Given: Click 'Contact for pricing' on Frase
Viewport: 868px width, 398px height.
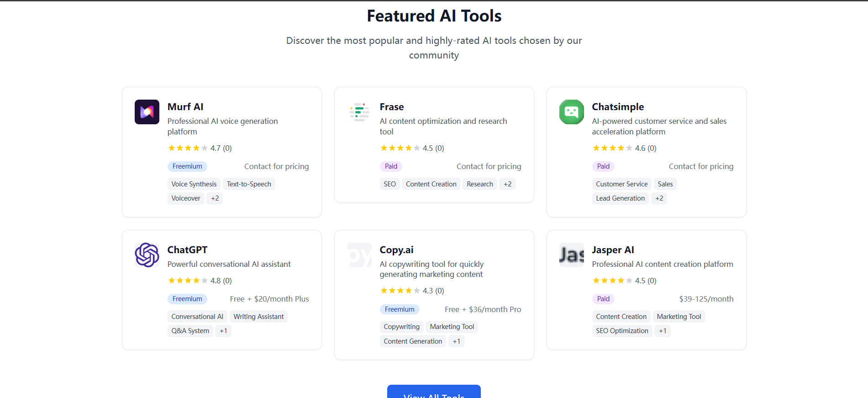Looking at the screenshot, I should pyautogui.click(x=489, y=166).
